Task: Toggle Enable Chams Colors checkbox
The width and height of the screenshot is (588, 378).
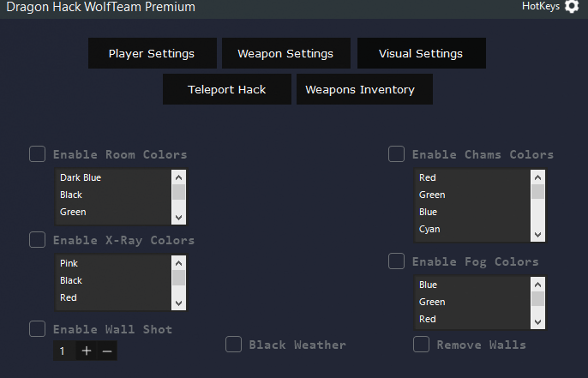Action: point(396,154)
